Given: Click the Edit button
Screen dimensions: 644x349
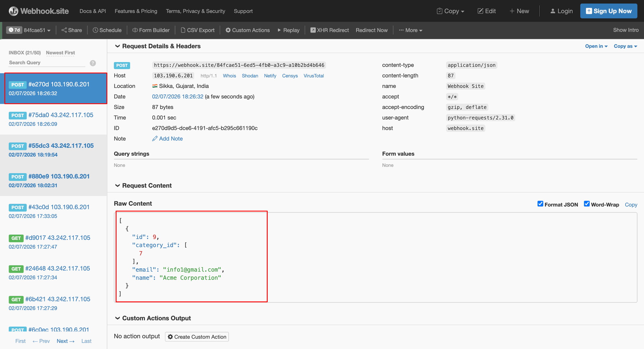Looking at the screenshot, I should point(487,11).
